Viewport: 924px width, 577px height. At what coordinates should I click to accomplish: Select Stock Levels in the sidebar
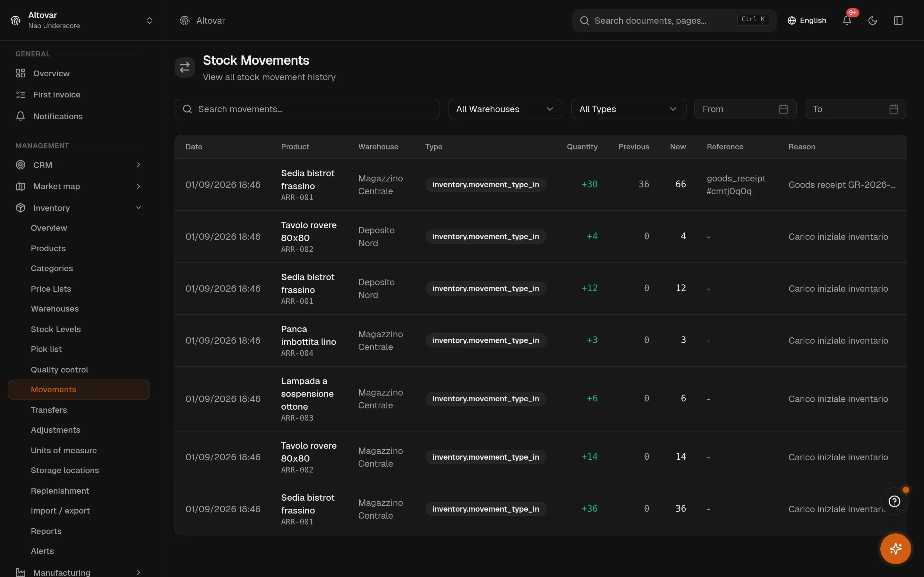(x=56, y=329)
